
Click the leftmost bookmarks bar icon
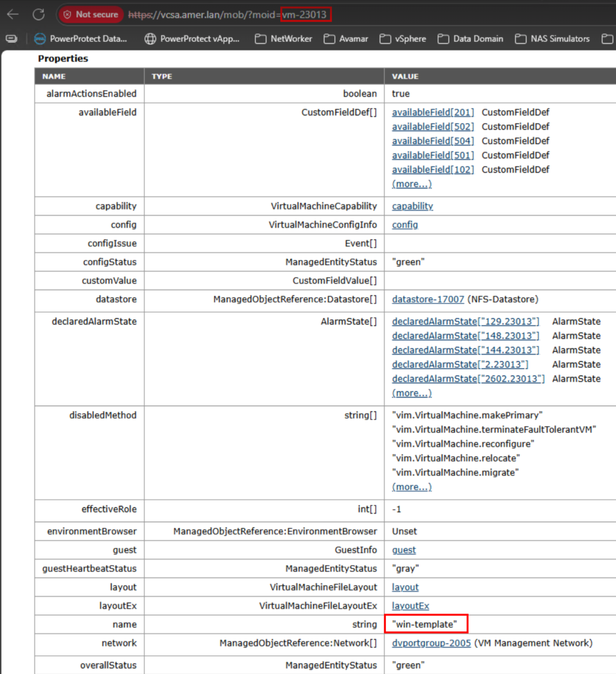[x=11, y=39]
